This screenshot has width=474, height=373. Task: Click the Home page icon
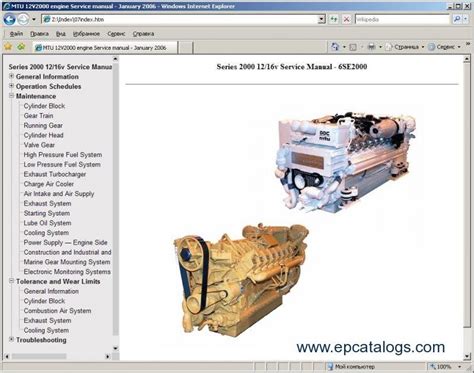tap(335, 47)
